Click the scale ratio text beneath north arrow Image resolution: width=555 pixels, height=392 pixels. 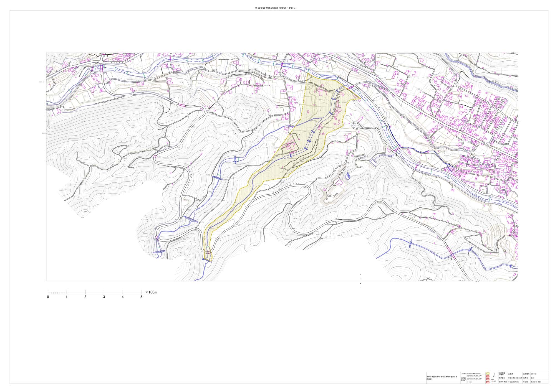pos(493,380)
